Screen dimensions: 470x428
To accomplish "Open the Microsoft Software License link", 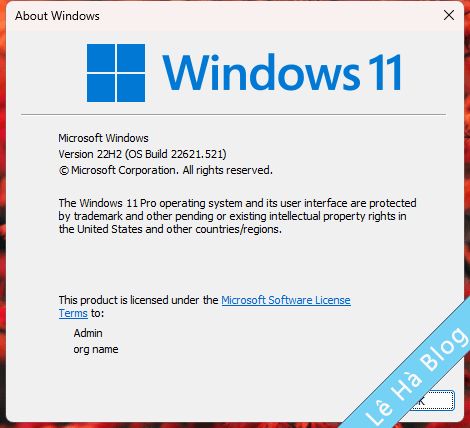I will click(x=286, y=300).
